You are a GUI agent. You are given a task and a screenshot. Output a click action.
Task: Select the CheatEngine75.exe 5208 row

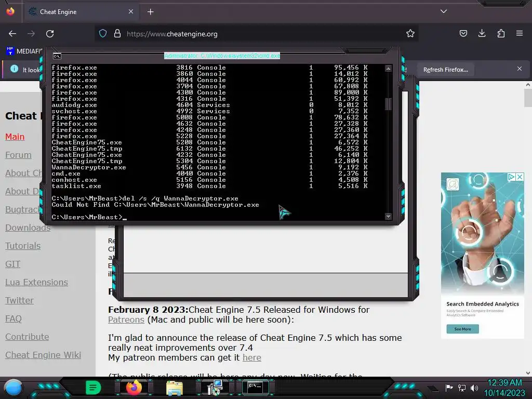pyautogui.click(x=209, y=142)
